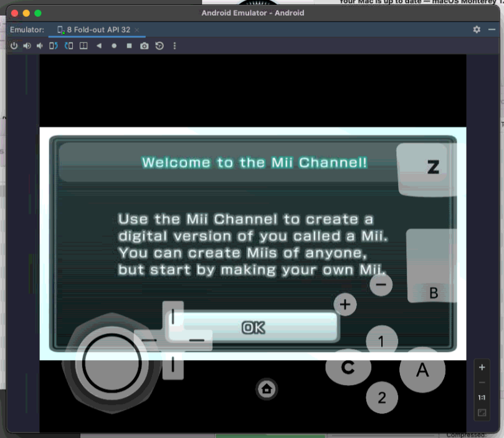Close the 8 Fold-out API 32 tab
The height and width of the screenshot is (438, 504).
tap(137, 30)
